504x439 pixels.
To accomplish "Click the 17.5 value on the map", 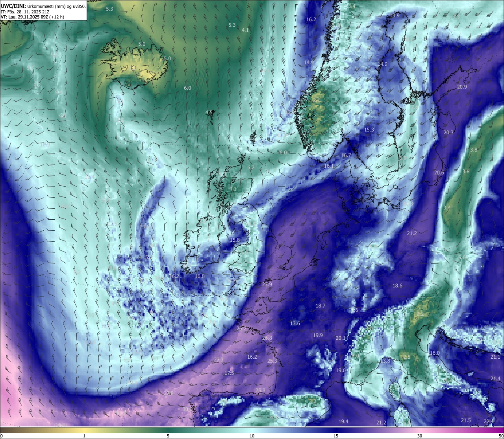I will (229, 373).
